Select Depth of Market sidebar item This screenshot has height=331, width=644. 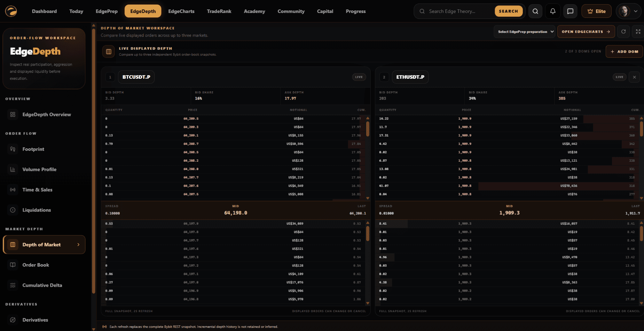[44, 245]
